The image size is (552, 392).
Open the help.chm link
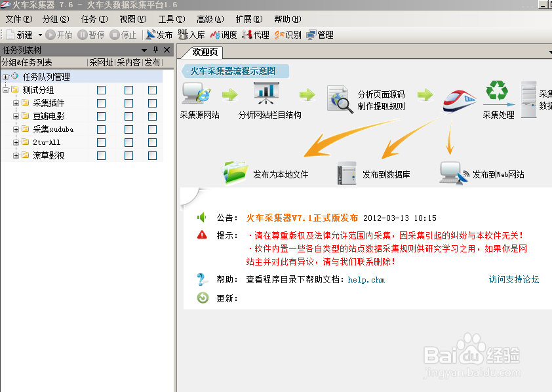click(366, 280)
